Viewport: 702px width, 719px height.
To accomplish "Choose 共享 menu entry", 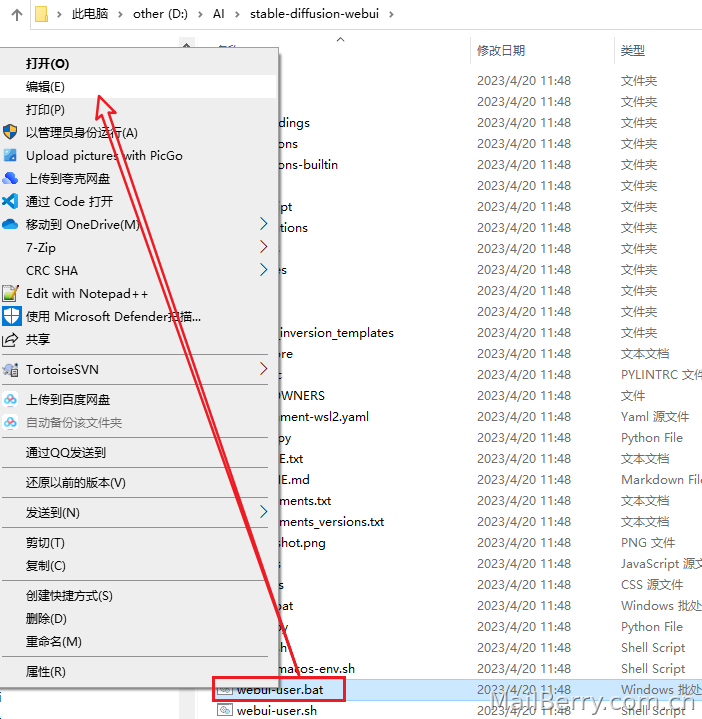I will click(138, 339).
